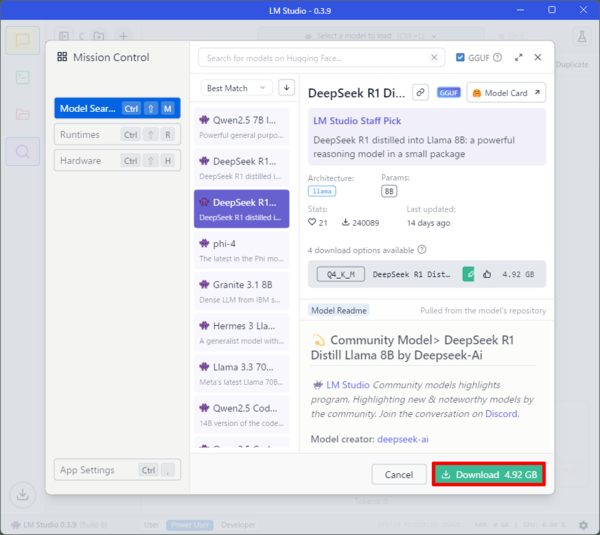Image resolution: width=600 pixels, height=535 pixels.
Task: Select the Q4_K_M download option row
Action: 427,274
